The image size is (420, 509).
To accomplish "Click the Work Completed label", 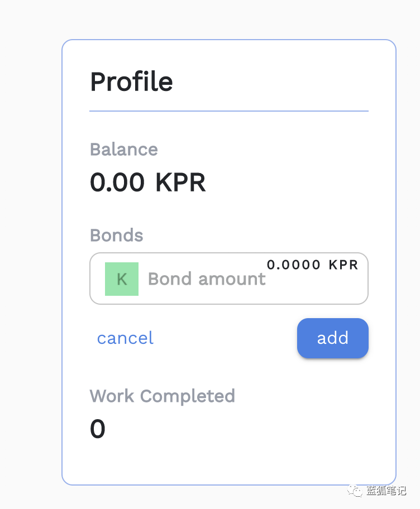I will pos(162,396).
